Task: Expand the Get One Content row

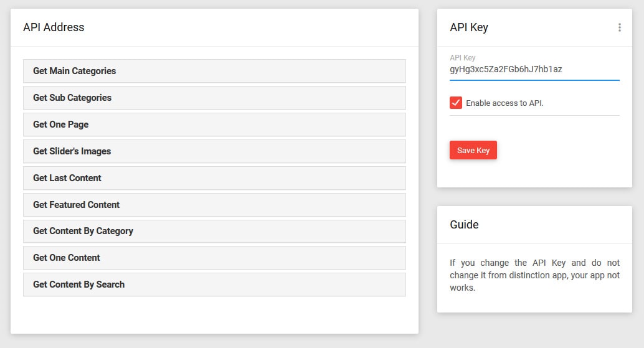Action: click(214, 258)
